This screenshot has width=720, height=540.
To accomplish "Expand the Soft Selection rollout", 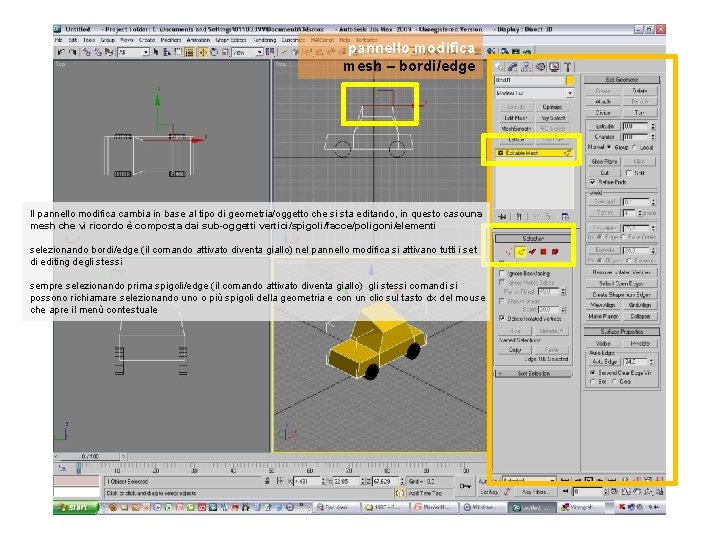I will [x=533, y=373].
